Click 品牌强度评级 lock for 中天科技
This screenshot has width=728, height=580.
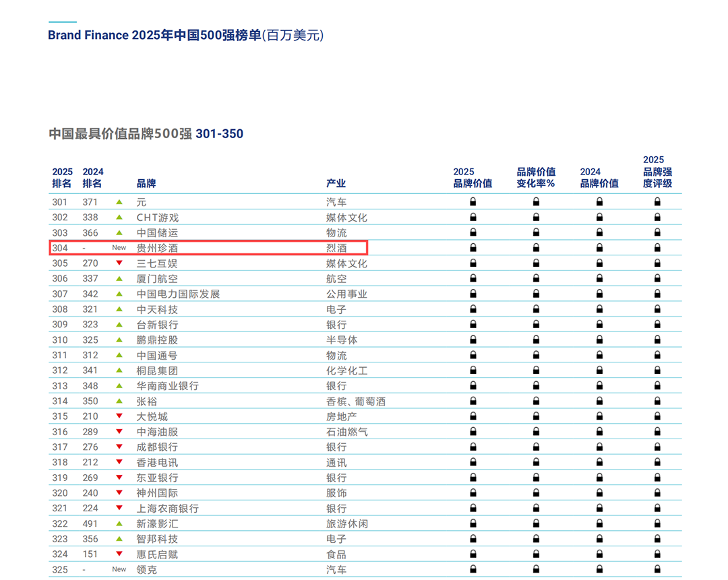pos(657,309)
